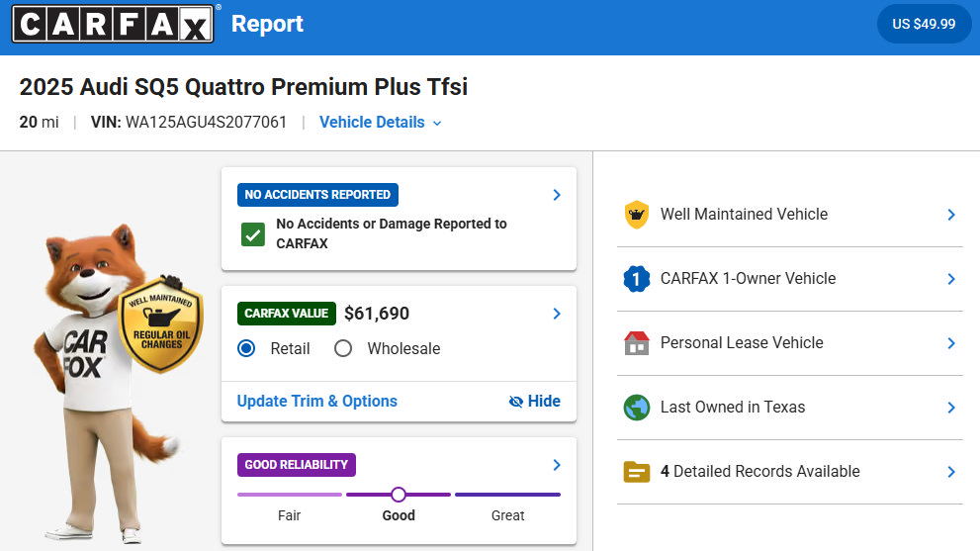
Task: Click Update Trim & Options link
Action: point(316,402)
